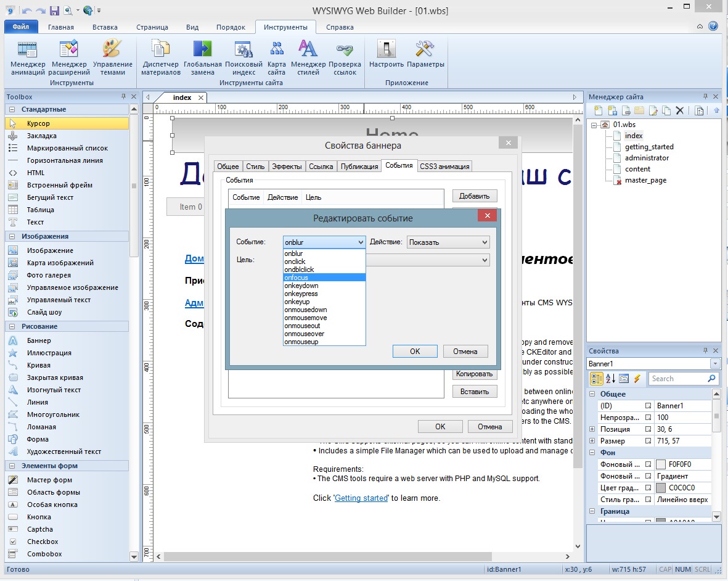Run Link Check (Проверка ссылок)

click(x=345, y=58)
